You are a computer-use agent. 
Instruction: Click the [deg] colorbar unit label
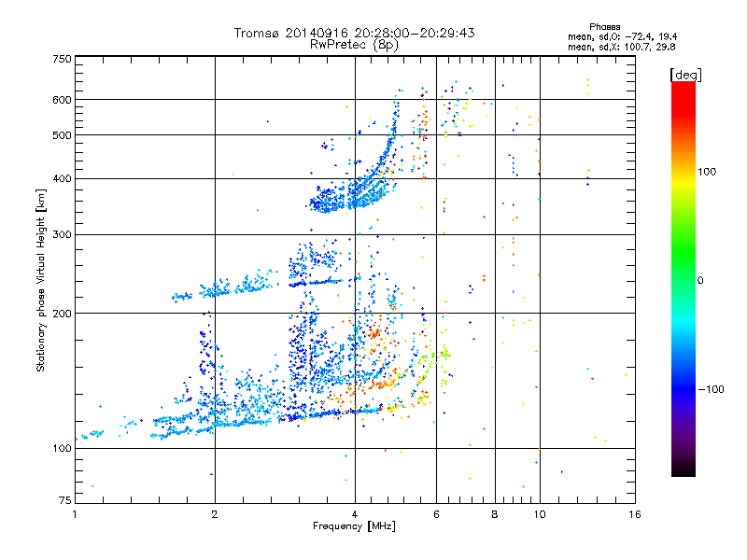686,75
